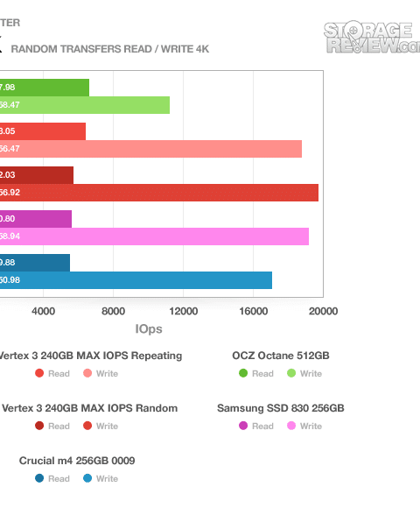Click the Crucial m4 256GB 0009 legend title
This screenshot has height=508, width=420.
pos(77,461)
